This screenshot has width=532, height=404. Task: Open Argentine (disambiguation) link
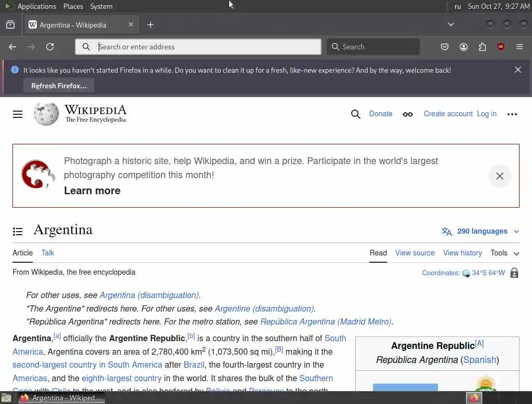(264, 309)
